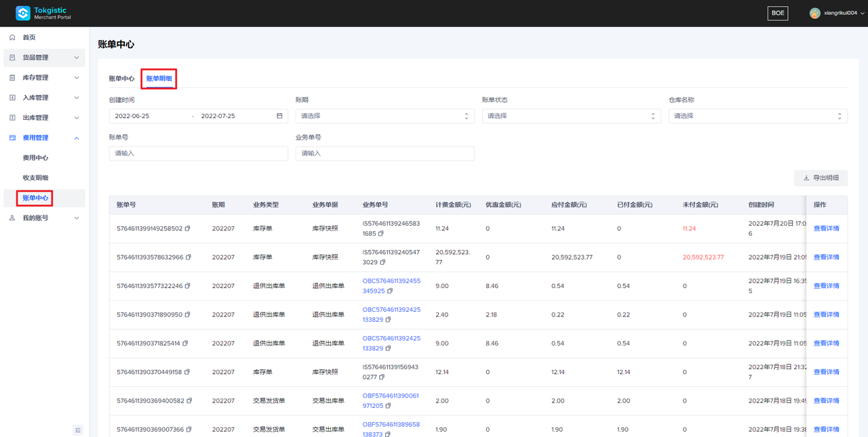The height and width of the screenshot is (437, 868).
Task: Click the 账单号 input field
Action: (x=198, y=153)
